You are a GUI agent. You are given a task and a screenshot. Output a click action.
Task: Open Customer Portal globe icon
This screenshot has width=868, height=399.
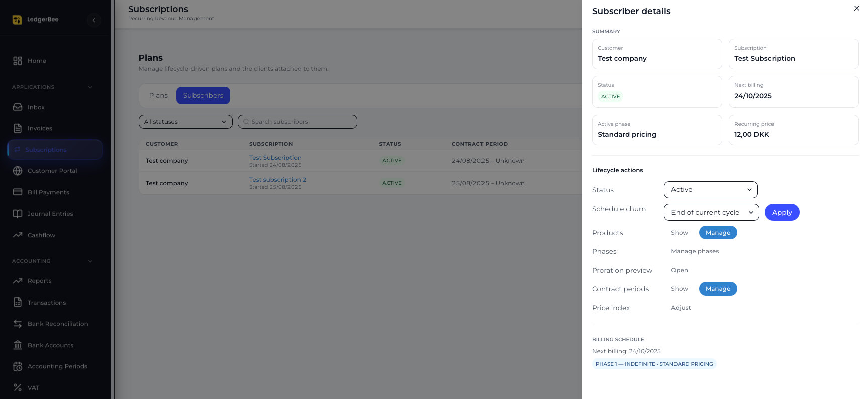[x=18, y=171]
